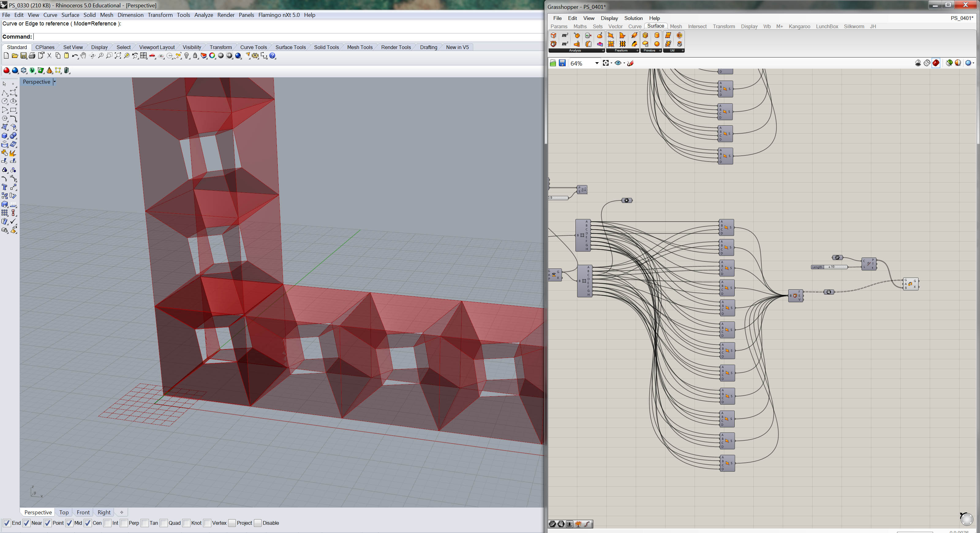Open the 4-viewport layout icon
This screenshot has width=980, height=533.
pos(143,56)
